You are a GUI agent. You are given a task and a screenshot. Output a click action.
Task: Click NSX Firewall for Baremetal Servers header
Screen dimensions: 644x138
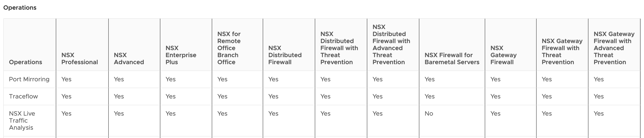(452, 58)
